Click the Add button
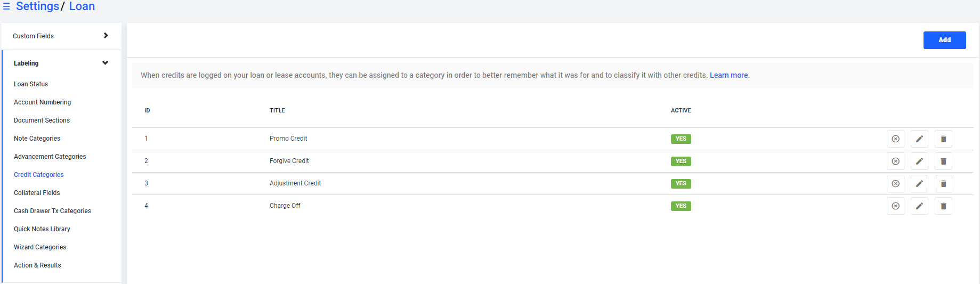 (x=944, y=40)
